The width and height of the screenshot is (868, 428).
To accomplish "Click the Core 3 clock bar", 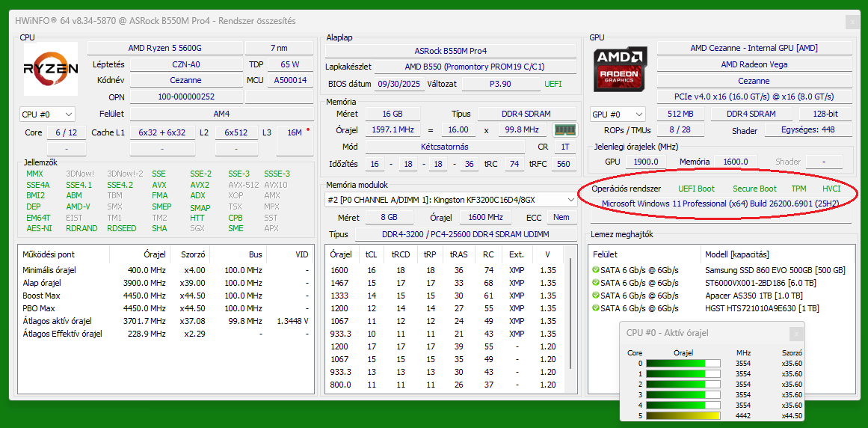I will [x=683, y=395].
